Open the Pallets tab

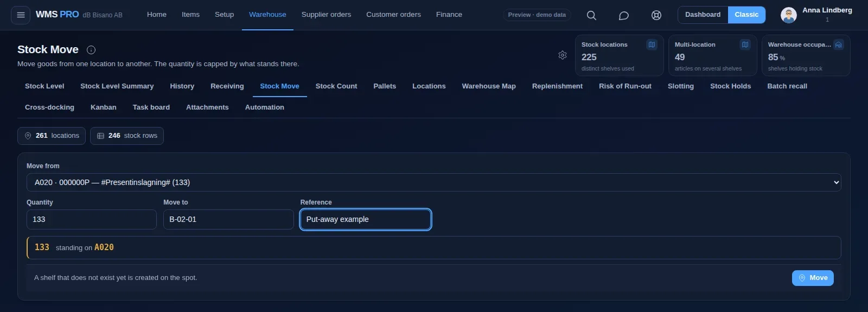(x=385, y=86)
